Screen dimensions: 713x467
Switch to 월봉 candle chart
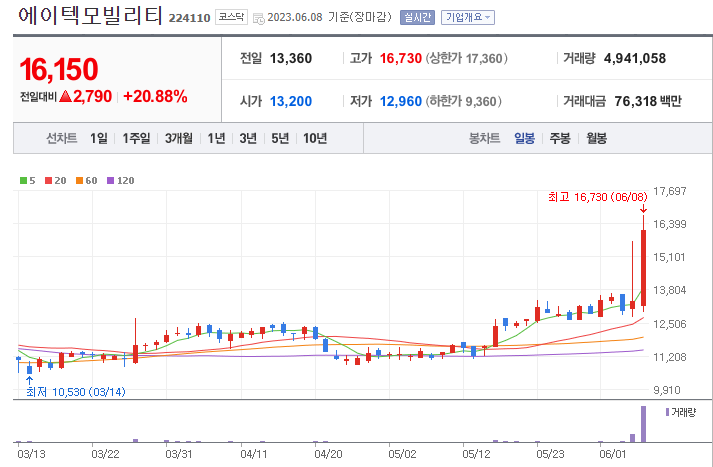click(x=597, y=138)
